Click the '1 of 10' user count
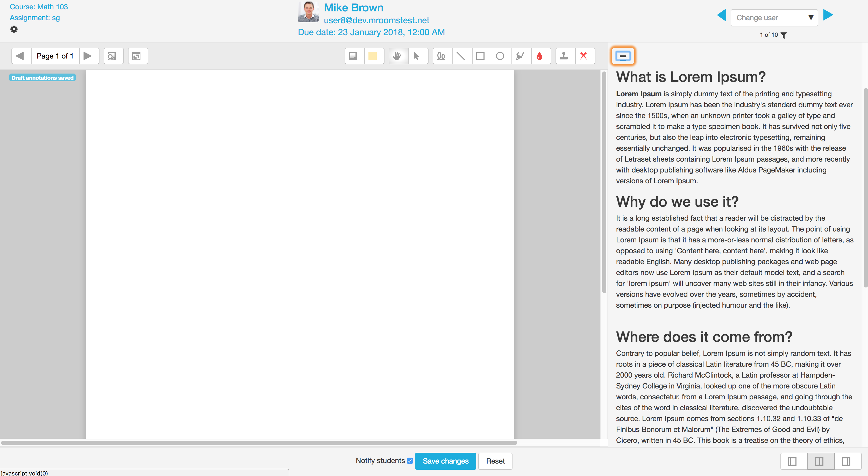Image resolution: width=868 pixels, height=476 pixels. 769,35
